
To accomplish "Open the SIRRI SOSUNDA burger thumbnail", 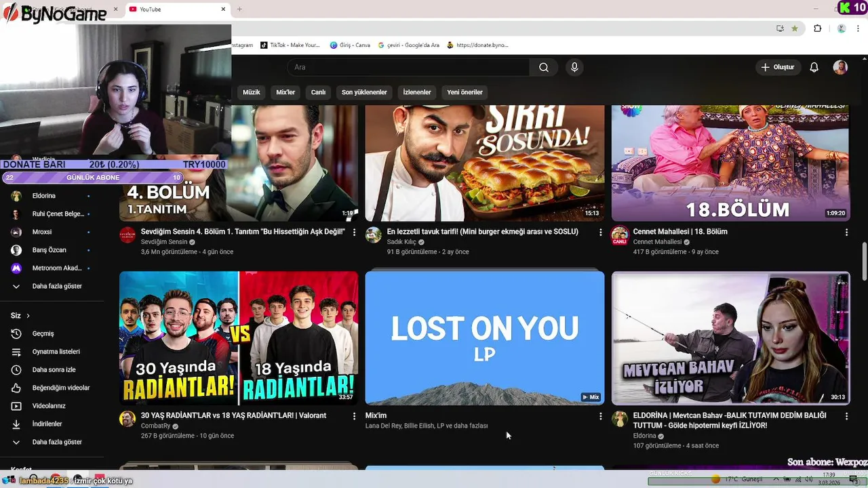I will click(484, 163).
